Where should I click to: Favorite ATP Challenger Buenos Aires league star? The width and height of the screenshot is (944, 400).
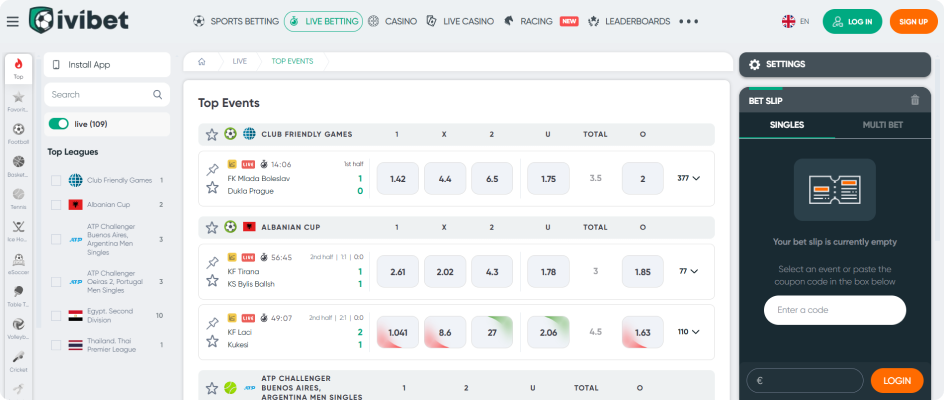211,388
